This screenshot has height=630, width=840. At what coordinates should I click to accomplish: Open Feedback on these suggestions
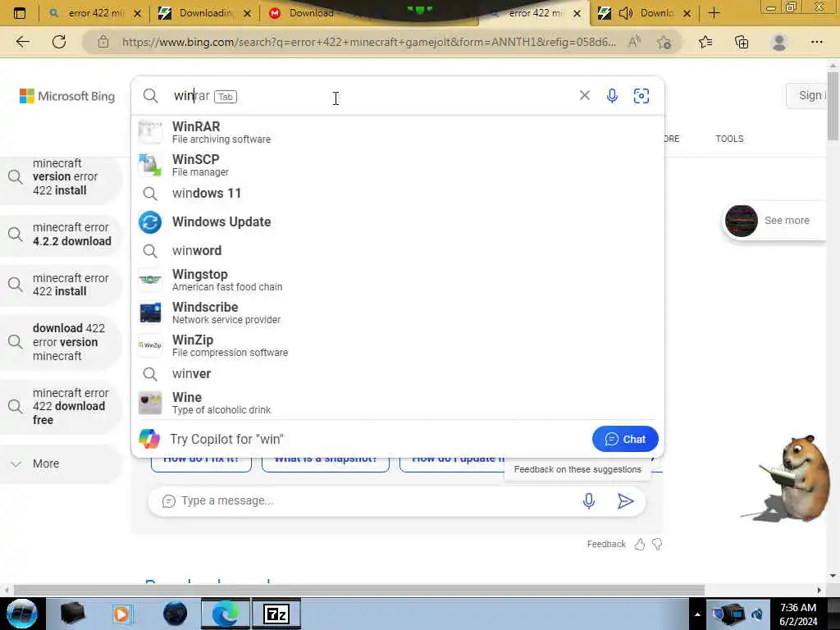(577, 469)
